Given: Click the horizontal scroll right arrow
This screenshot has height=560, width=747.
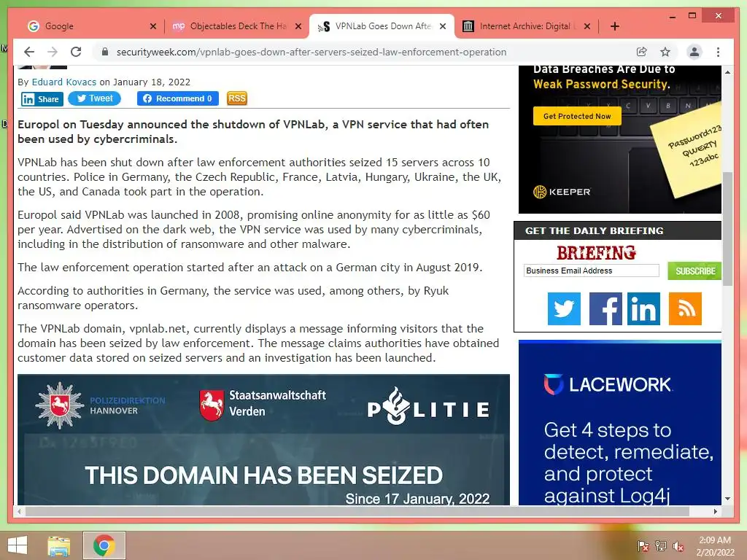Looking at the screenshot, I should (x=715, y=511).
